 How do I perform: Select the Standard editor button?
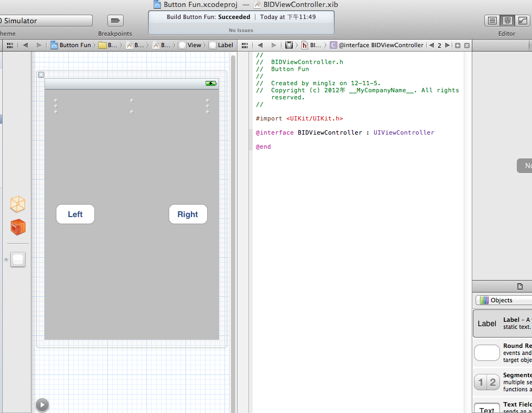coord(492,21)
